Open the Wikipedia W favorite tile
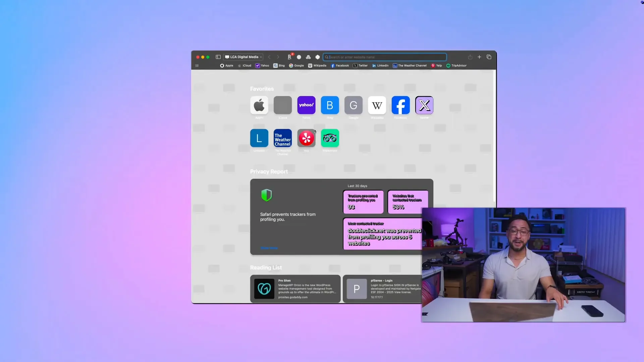 (x=377, y=105)
